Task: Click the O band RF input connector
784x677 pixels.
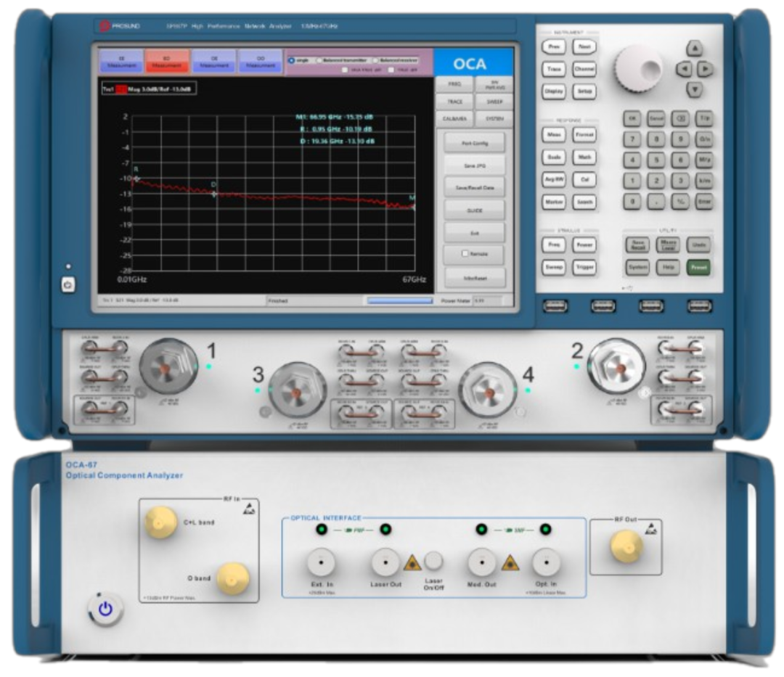Action: [x=232, y=578]
